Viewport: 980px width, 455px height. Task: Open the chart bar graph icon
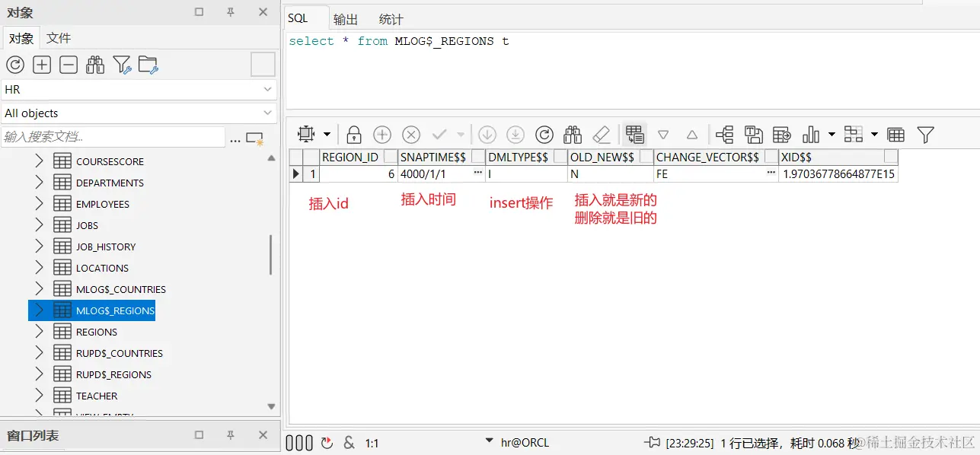(811, 135)
